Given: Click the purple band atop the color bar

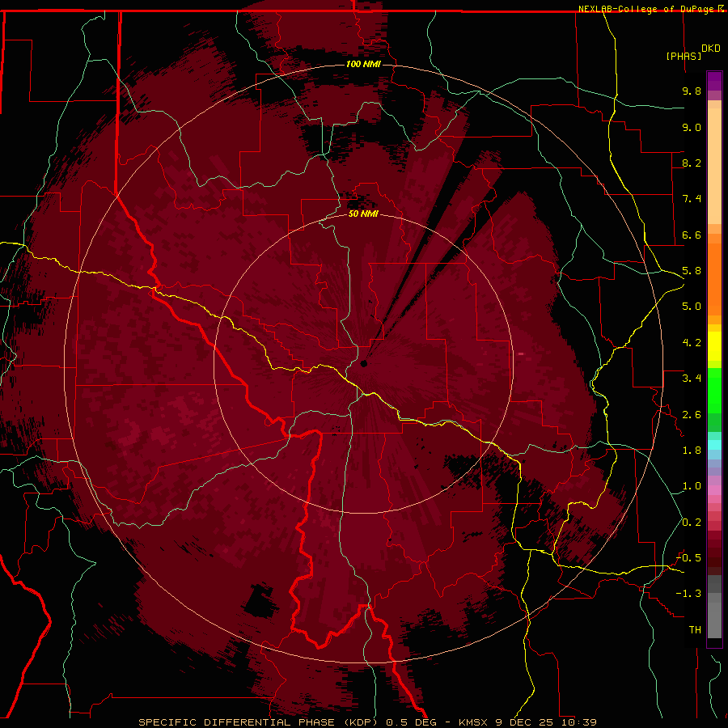Looking at the screenshot, I should tap(714, 86).
